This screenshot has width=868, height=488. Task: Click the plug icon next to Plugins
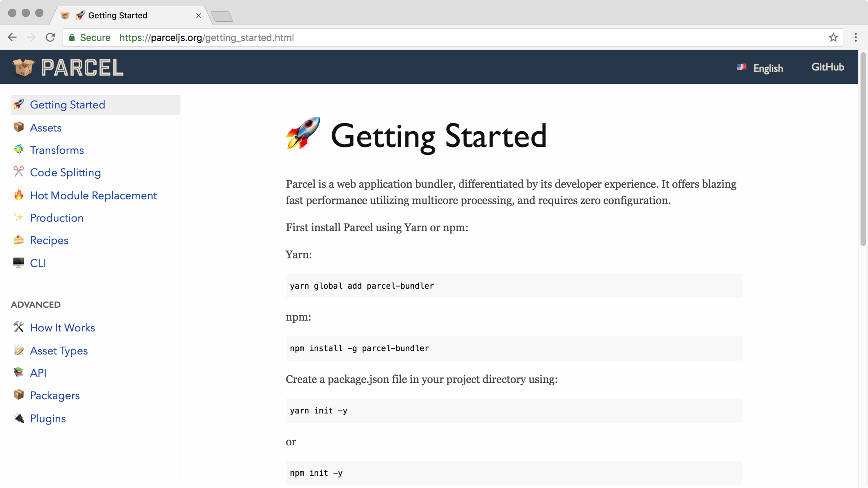click(18, 418)
